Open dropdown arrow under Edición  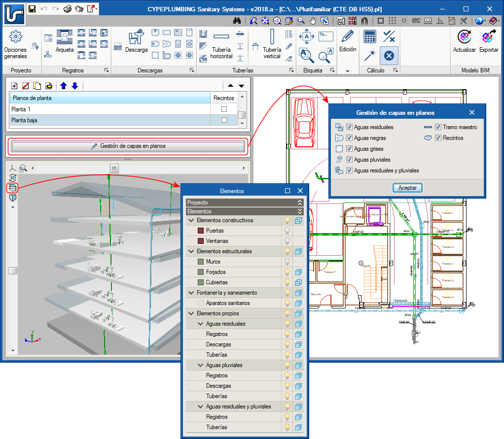coord(348,71)
